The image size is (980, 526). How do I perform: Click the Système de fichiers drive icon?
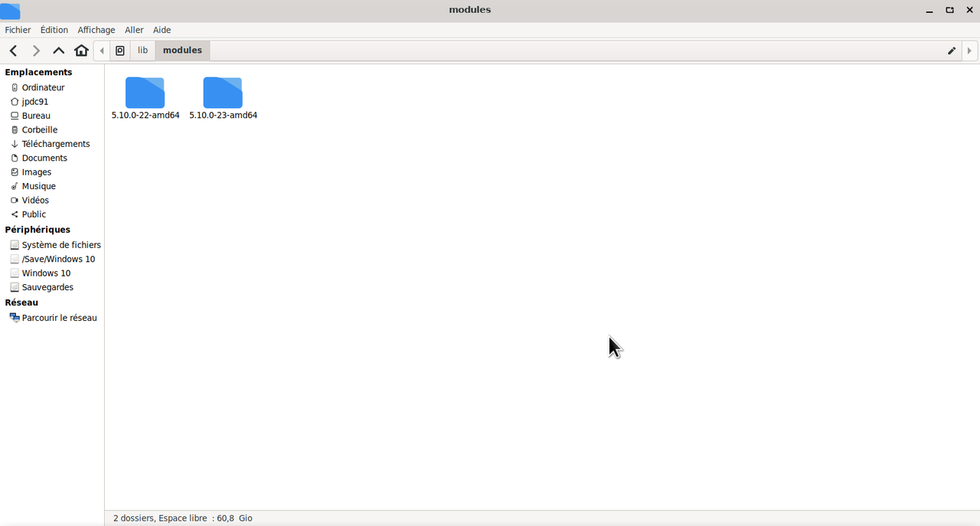(x=15, y=245)
